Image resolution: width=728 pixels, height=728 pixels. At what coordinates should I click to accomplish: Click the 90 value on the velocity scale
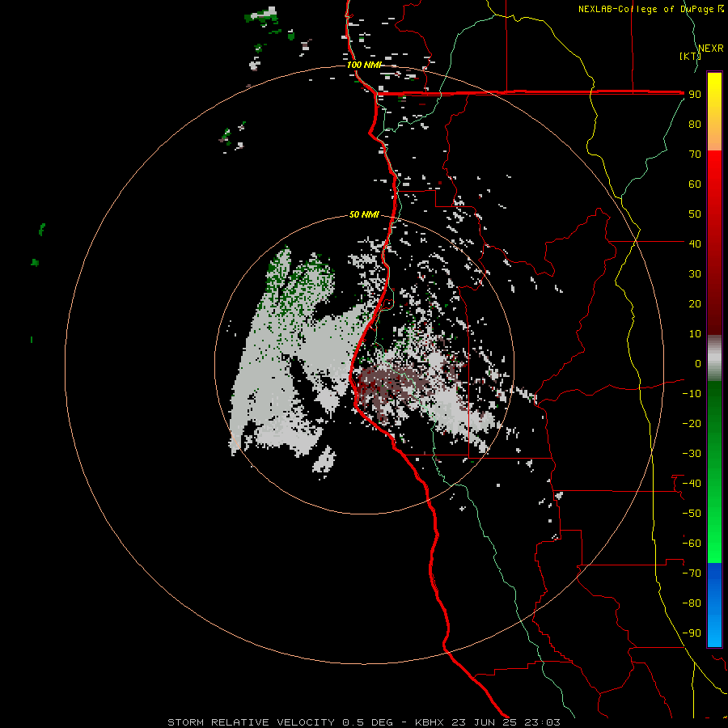tap(695, 95)
